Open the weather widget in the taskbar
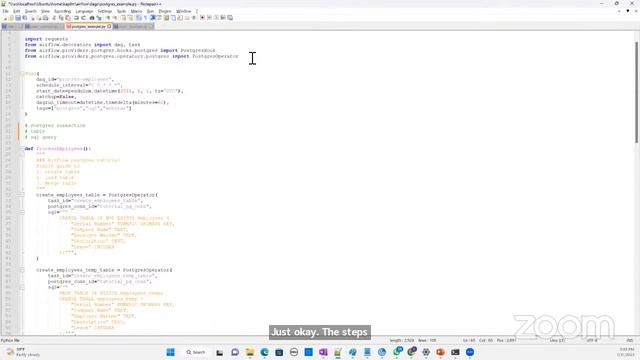This screenshot has width=640, height=360. point(22,352)
